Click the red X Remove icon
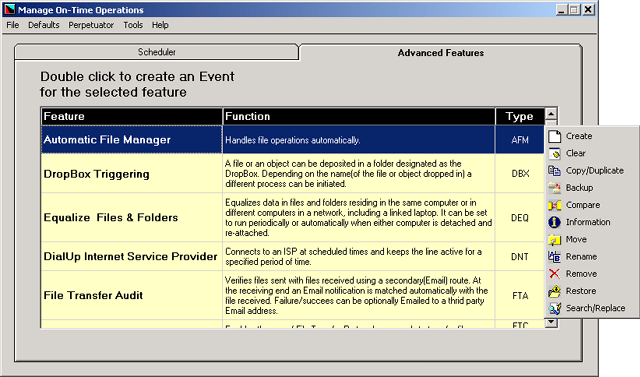640x377 pixels. [554, 274]
